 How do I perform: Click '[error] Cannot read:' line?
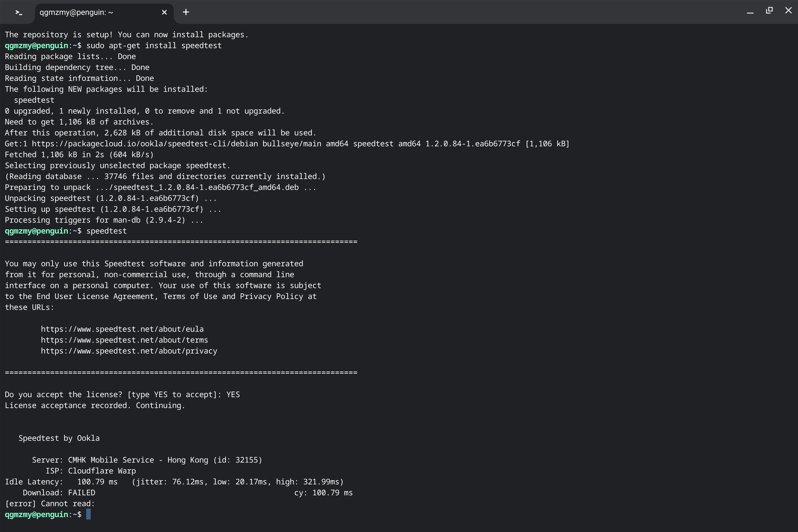coord(50,504)
